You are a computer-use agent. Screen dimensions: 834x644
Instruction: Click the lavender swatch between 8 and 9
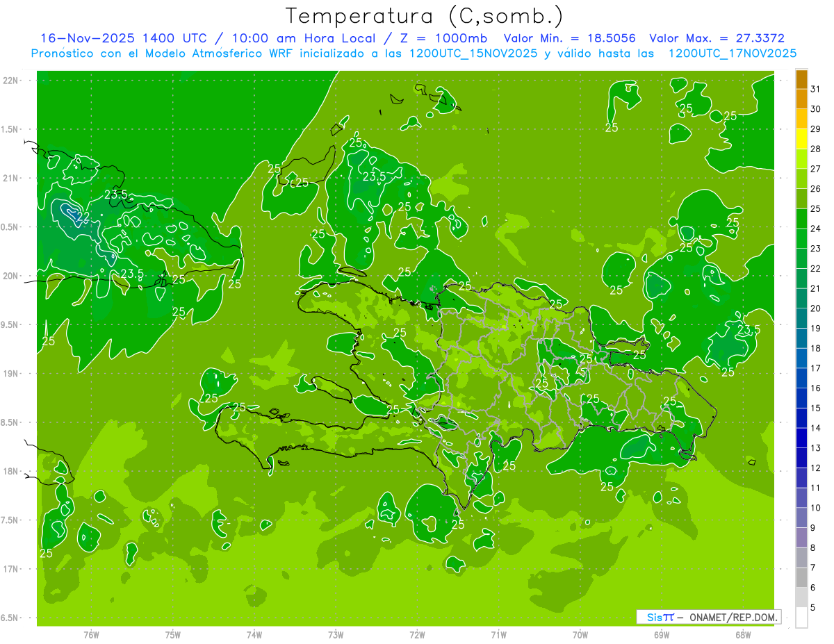(801, 538)
